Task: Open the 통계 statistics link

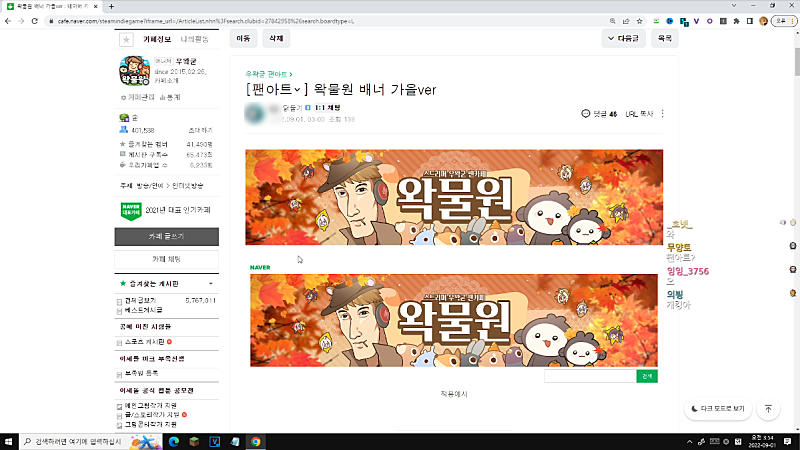Action: (170, 97)
